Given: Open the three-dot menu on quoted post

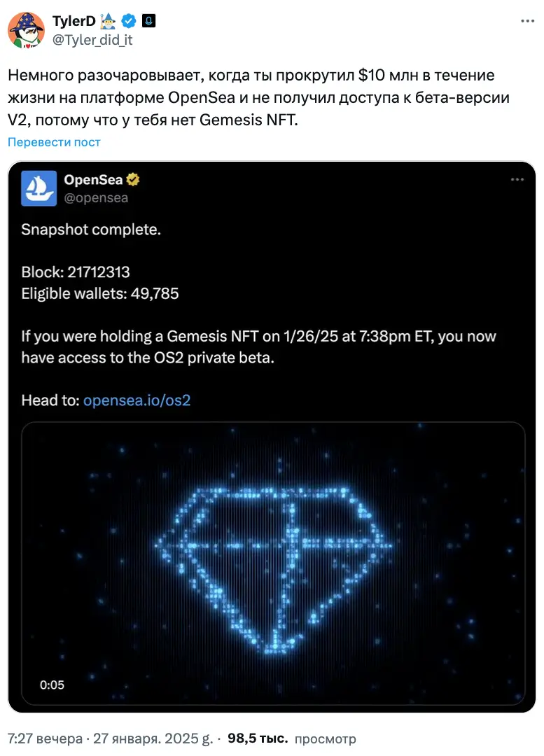Looking at the screenshot, I should click(517, 180).
